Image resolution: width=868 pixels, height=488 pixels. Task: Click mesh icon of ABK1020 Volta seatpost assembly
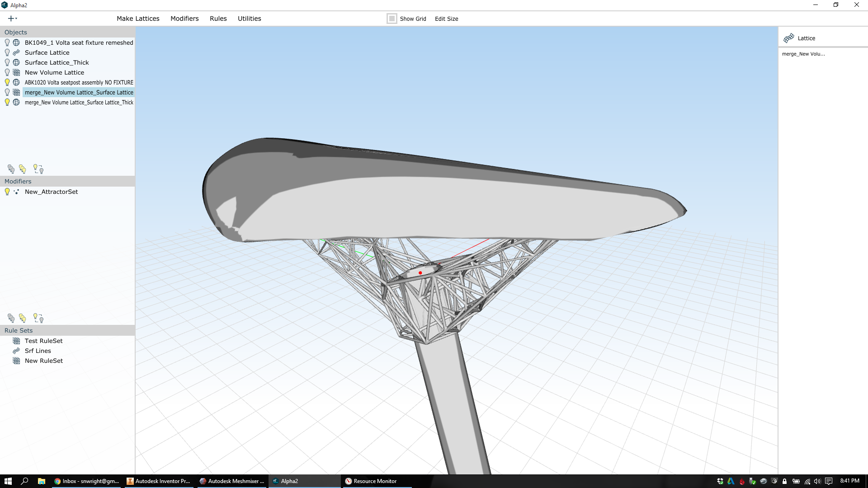coord(16,82)
